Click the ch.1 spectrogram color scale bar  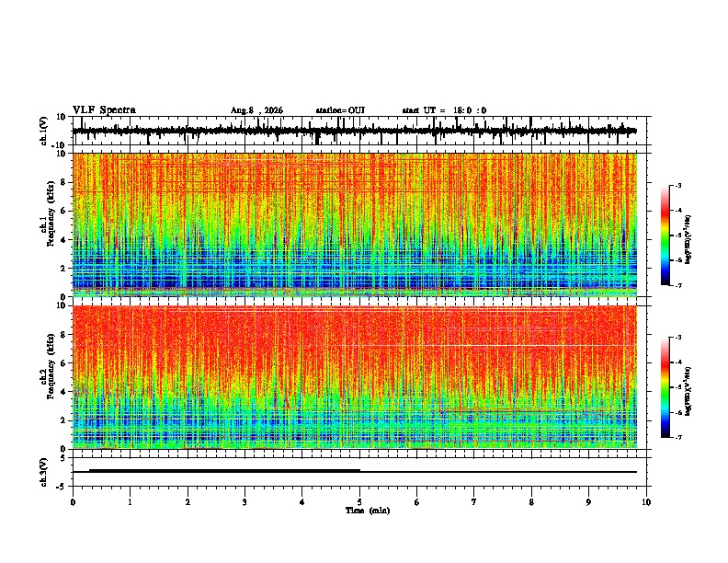tap(665, 236)
